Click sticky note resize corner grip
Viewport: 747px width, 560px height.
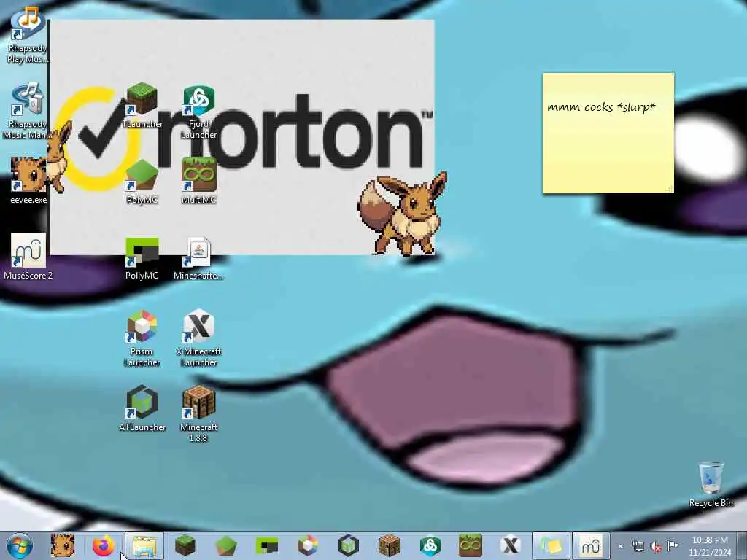coord(669,189)
